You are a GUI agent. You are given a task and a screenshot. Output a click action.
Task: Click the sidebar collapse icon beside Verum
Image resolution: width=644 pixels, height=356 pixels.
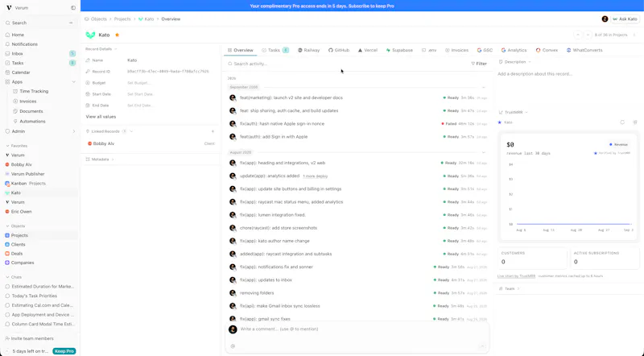coord(73,8)
